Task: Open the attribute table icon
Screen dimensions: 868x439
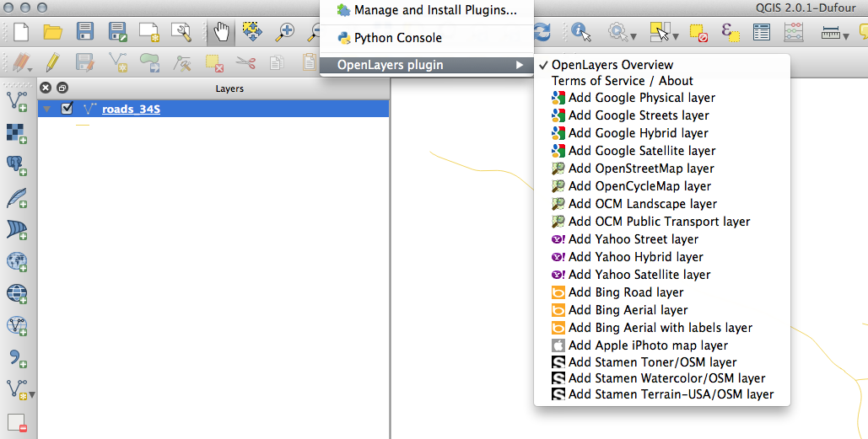Action: pyautogui.click(x=761, y=33)
